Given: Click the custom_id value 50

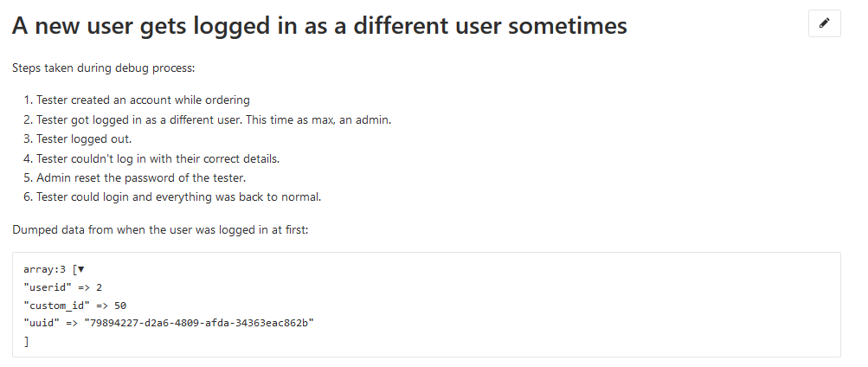Looking at the screenshot, I should 120,306.
